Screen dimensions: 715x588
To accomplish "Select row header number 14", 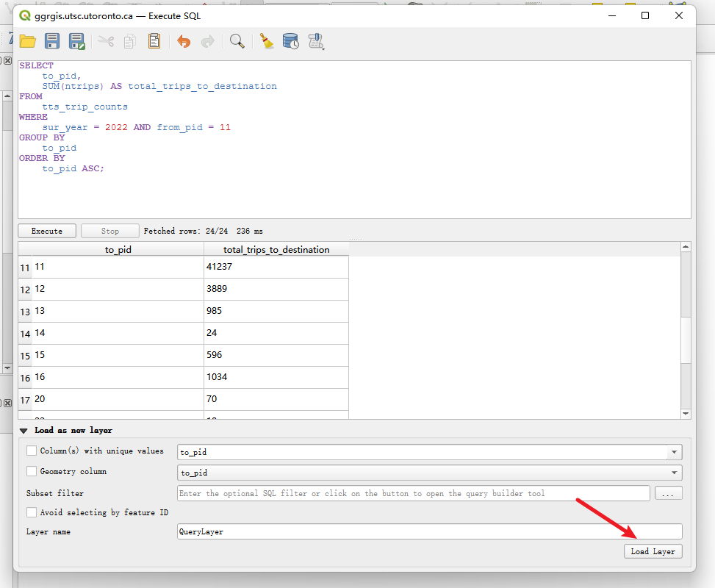I will tap(25, 334).
